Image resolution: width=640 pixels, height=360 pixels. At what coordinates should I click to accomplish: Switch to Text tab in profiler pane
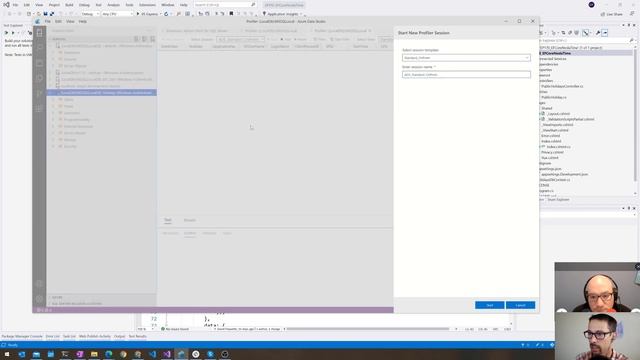pos(168,220)
